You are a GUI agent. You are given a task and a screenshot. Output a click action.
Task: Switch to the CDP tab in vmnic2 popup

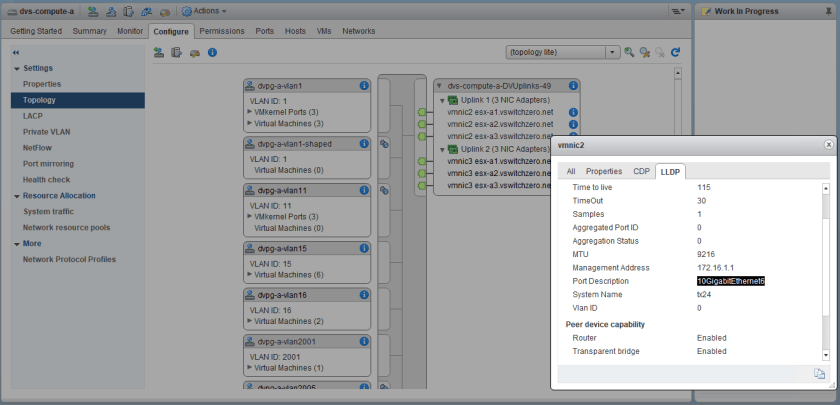[x=640, y=171]
